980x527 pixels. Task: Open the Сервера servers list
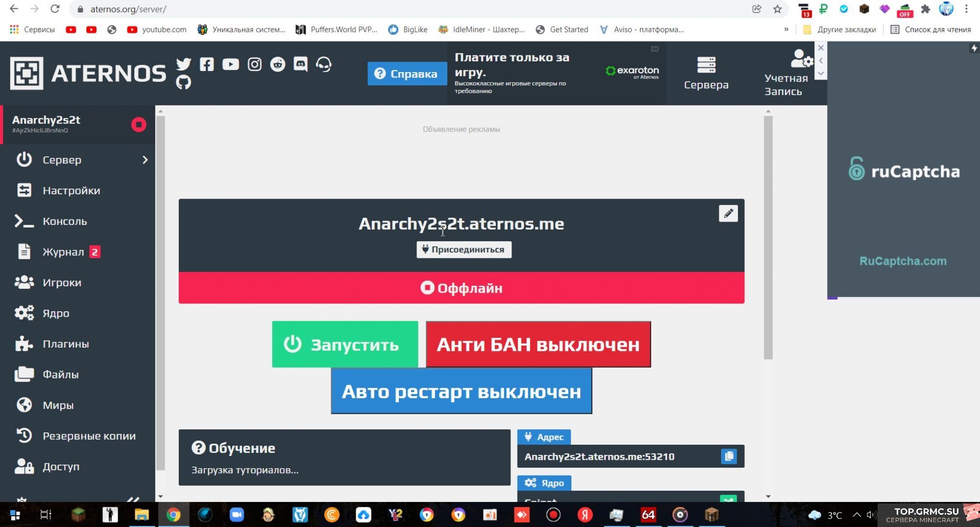coord(706,74)
